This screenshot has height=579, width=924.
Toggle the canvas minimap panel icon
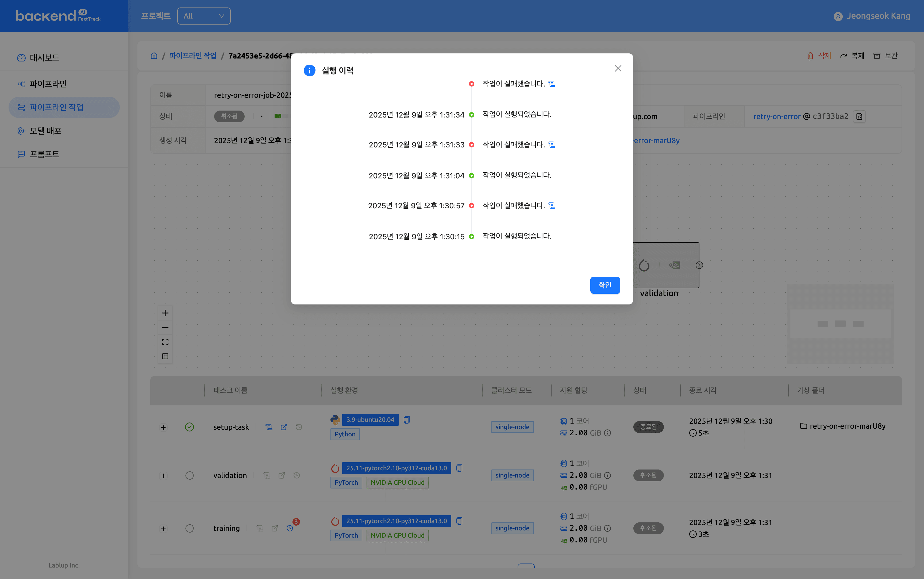[165, 356]
